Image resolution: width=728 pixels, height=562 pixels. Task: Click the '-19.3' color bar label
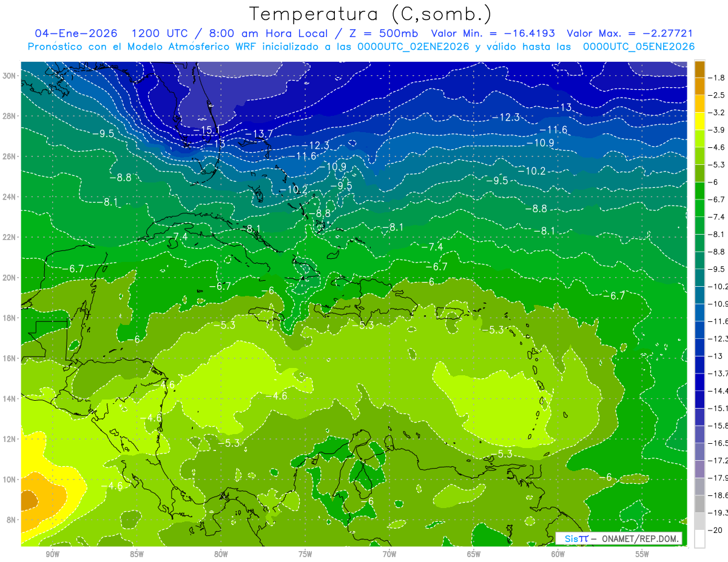coord(719,512)
